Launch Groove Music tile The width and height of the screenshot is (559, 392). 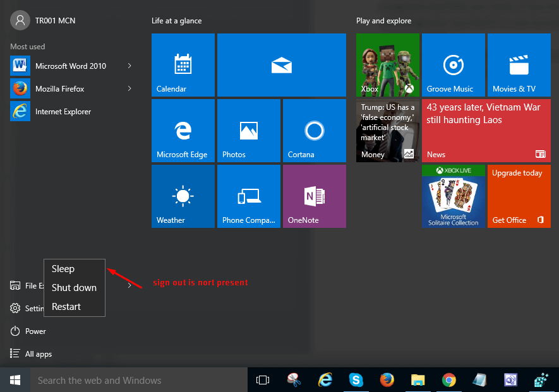point(453,65)
